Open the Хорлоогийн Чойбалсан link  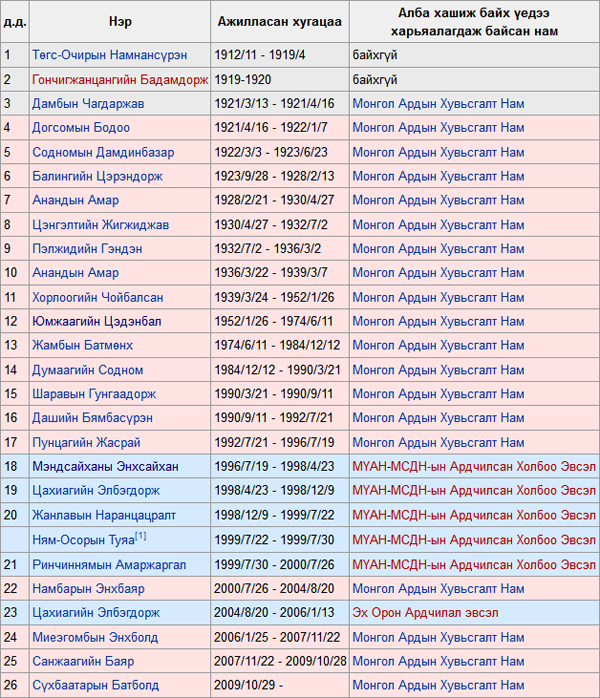(98, 297)
